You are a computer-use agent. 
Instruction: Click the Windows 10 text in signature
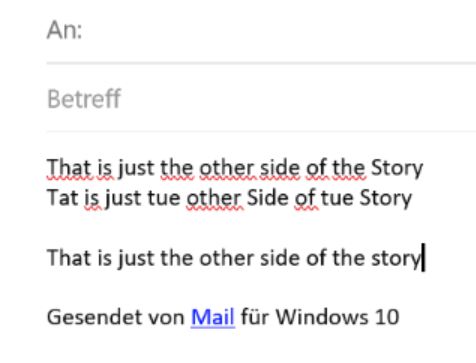coord(337,317)
